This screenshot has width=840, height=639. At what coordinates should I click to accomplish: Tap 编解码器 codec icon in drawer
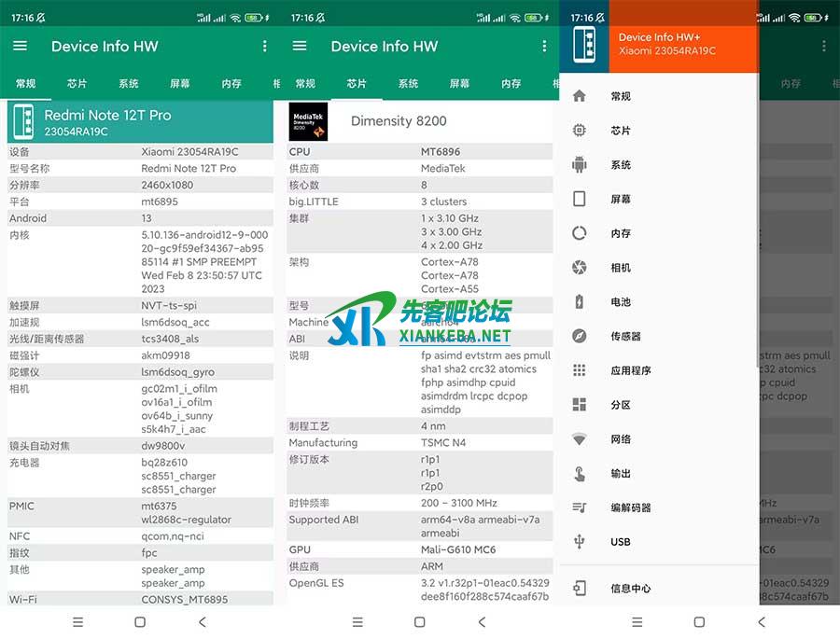pos(580,507)
